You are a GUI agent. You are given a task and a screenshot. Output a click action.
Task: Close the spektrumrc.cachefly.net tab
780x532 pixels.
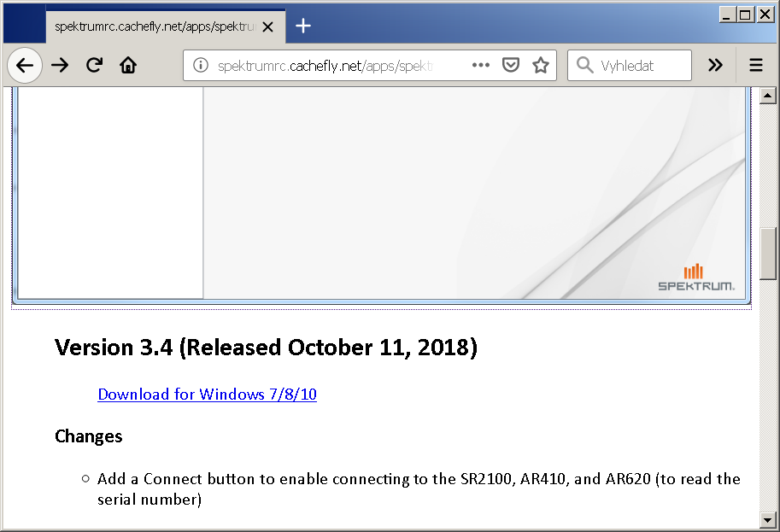point(268,26)
